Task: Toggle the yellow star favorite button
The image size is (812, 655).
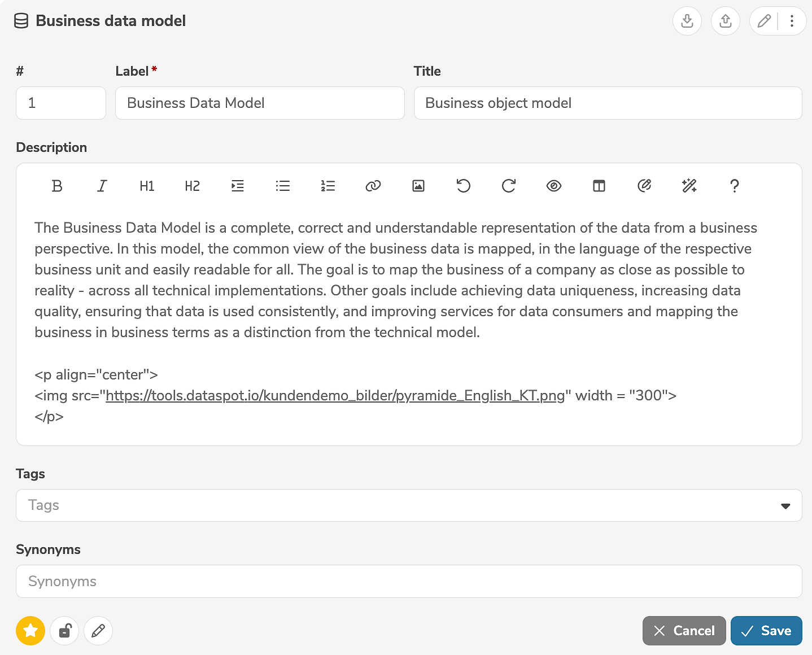Action: 30,630
